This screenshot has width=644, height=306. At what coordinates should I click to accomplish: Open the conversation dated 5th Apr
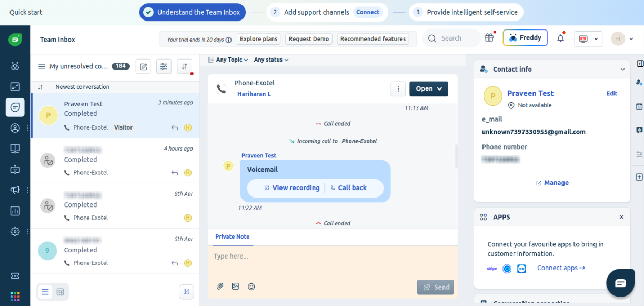(115, 251)
